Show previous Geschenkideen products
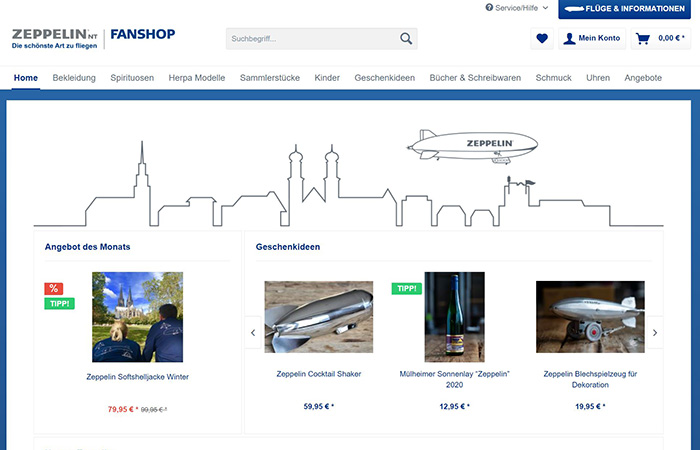 [253, 333]
